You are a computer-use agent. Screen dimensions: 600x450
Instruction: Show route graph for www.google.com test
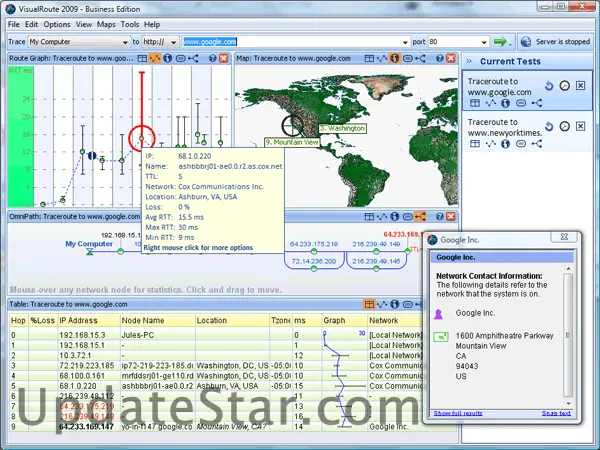pos(491,103)
